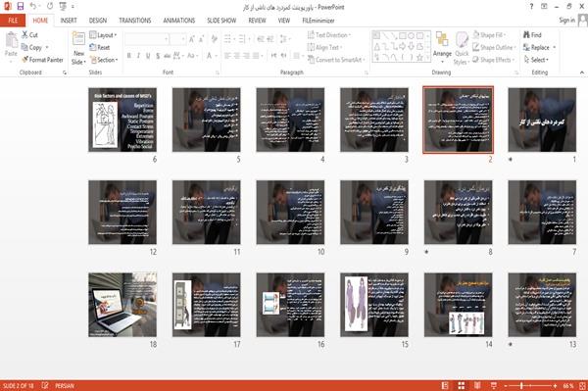This screenshot has height=391, width=588.
Task: Click the Sign in link
Action: 566,20
